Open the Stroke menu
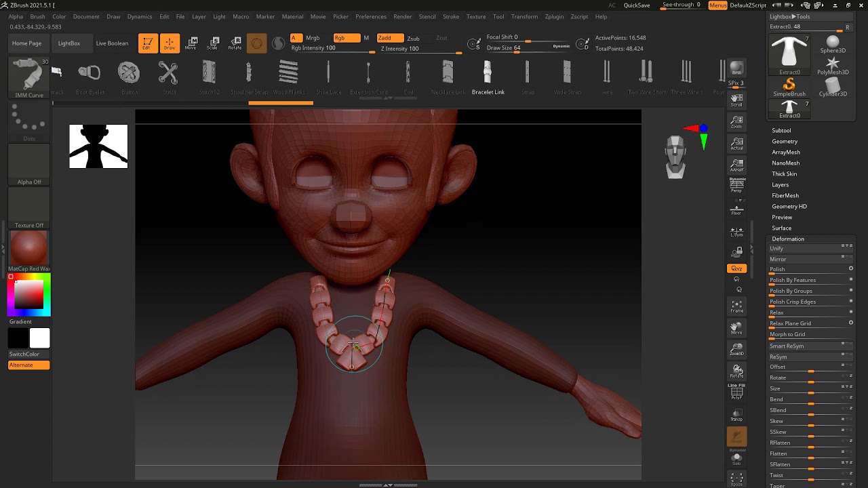The image size is (868, 488). click(x=451, y=16)
